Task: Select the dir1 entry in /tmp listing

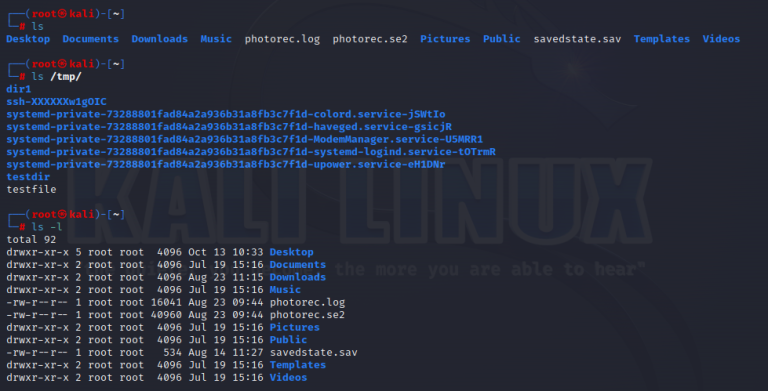Action: (19, 89)
